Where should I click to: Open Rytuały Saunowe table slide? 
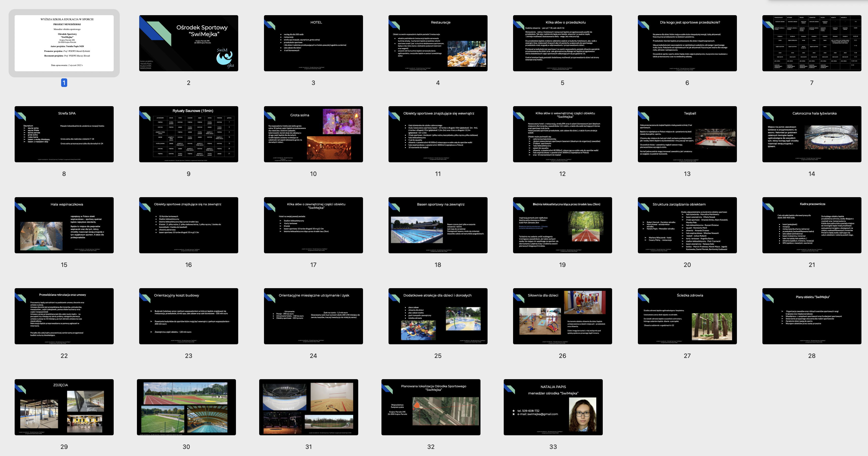point(188,134)
